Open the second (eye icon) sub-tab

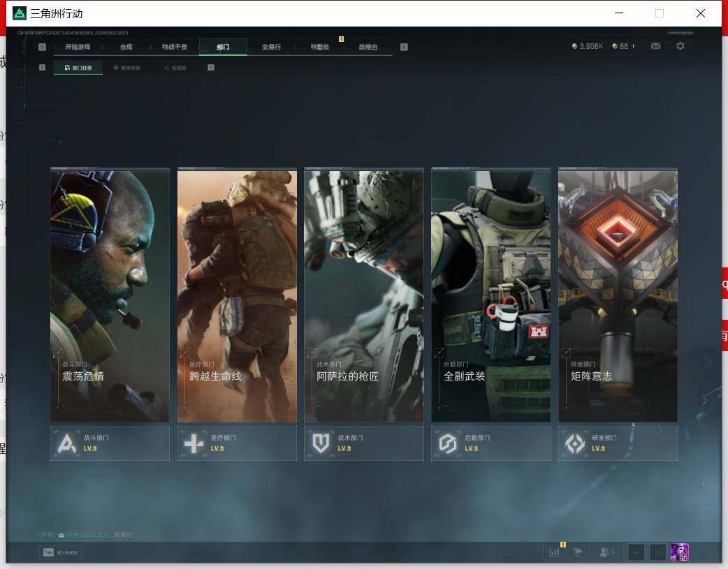126,68
